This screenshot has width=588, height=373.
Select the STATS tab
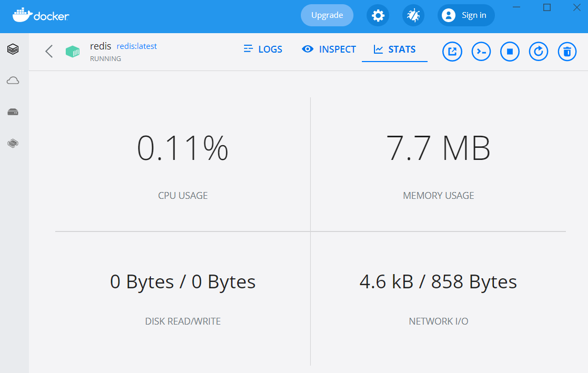pos(394,49)
